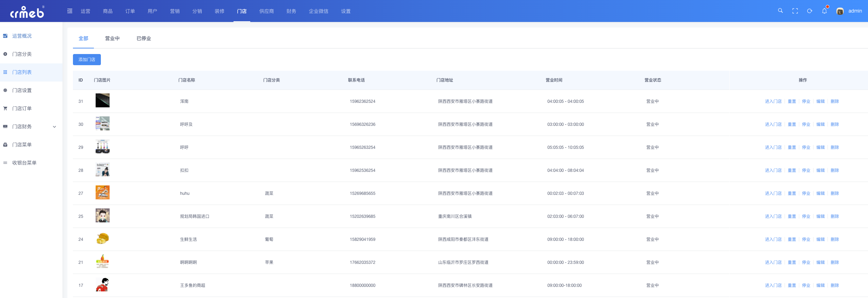This screenshot has width=868, height=298.
Task: Open the 商品 top menu
Action: tap(108, 11)
